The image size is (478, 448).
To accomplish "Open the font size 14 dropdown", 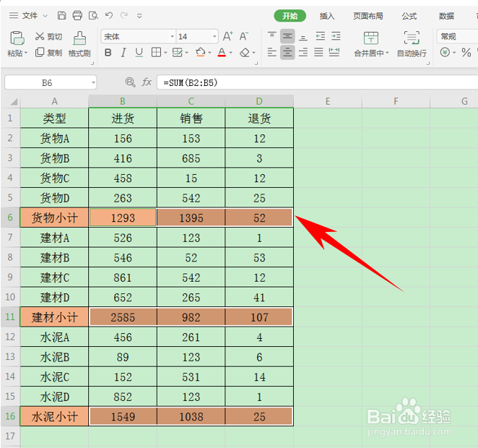I will tap(214, 37).
